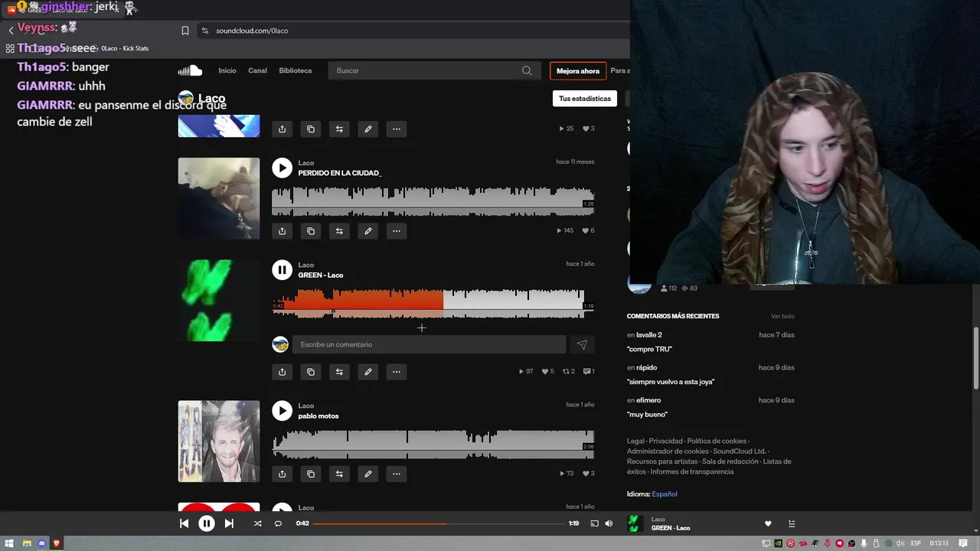Copy link of GREEN - Laco track
The image size is (980, 551).
311,372
